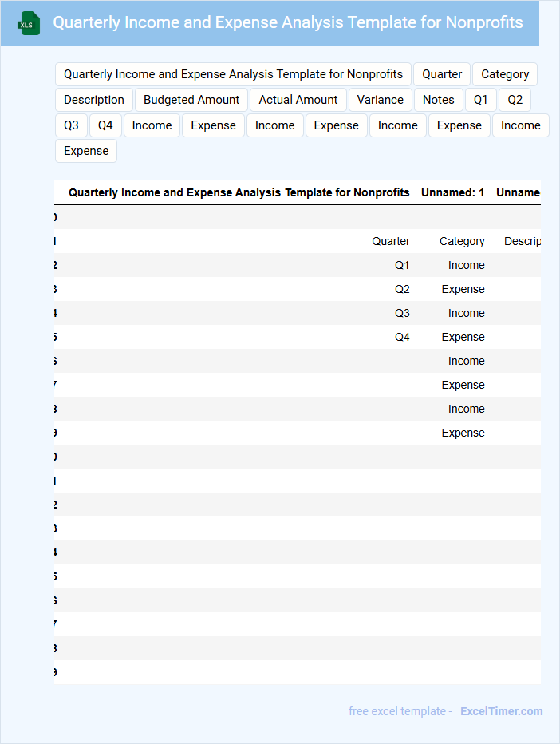Click the Q2 tag button
The height and width of the screenshot is (744, 560).
515,100
